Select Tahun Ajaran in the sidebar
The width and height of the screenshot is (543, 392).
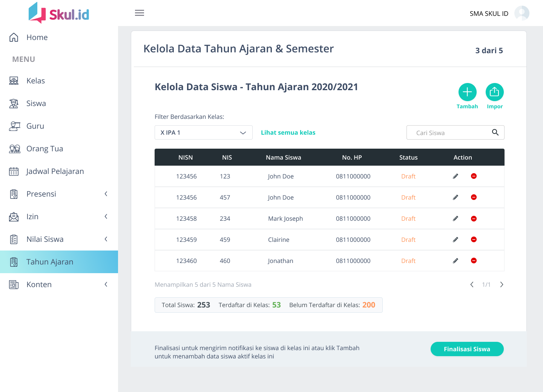coord(50,262)
